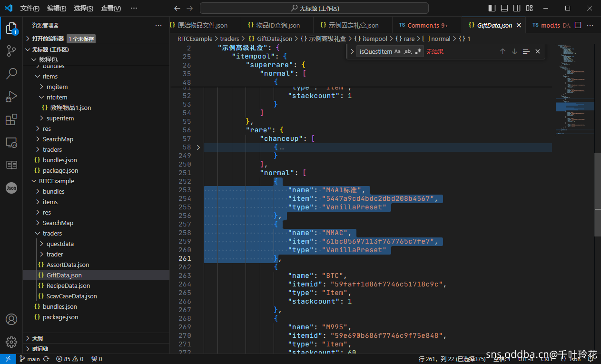This screenshot has width=601, height=364.
Task: Click the editor minimap
Action: (574, 90)
